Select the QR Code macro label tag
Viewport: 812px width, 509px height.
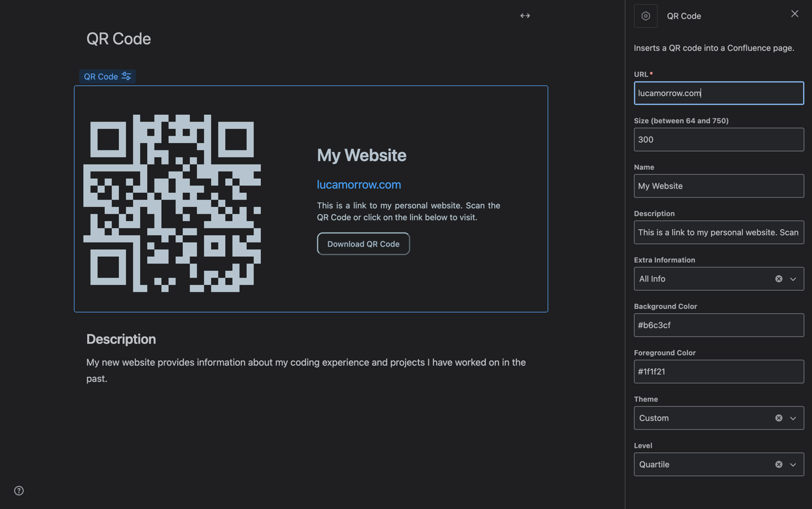click(108, 76)
